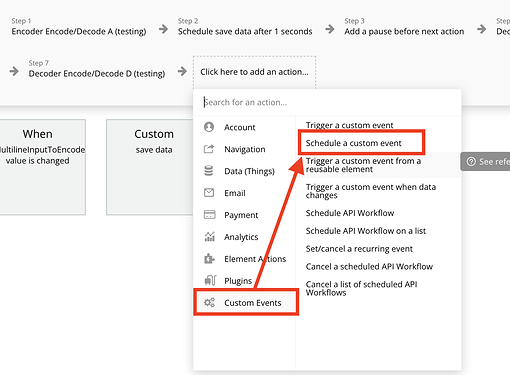
Task: Choose Set/cancel a recurring event
Action: point(359,249)
